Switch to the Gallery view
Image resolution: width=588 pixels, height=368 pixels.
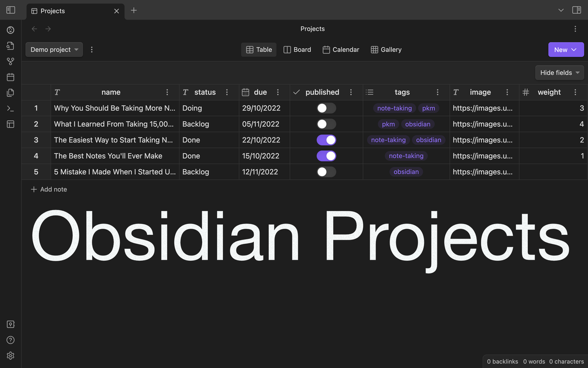click(x=386, y=49)
